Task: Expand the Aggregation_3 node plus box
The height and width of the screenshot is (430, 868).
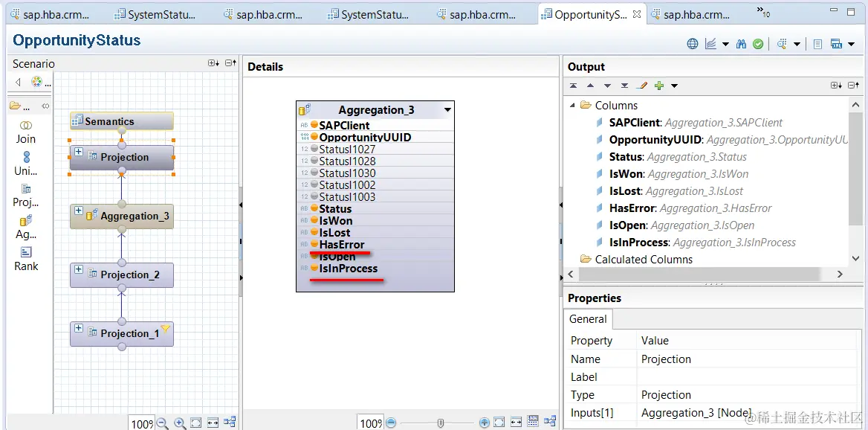Action: pyautogui.click(x=79, y=211)
